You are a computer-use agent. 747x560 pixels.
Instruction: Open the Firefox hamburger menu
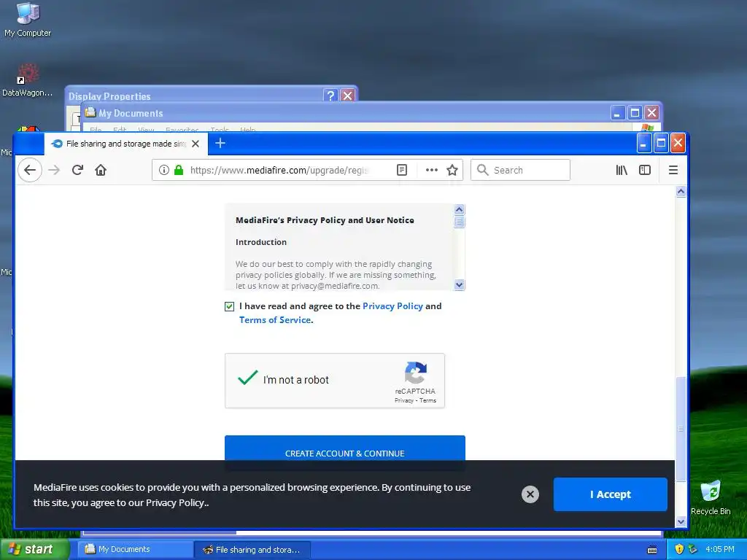click(x=673, y=170)
